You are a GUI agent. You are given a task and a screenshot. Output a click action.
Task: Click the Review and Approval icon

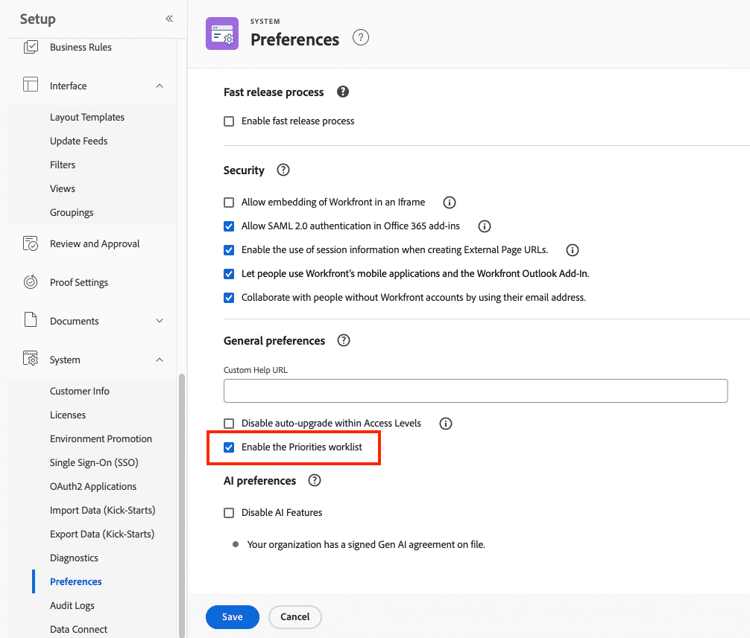pyautogui.click(x=31, y=243)
